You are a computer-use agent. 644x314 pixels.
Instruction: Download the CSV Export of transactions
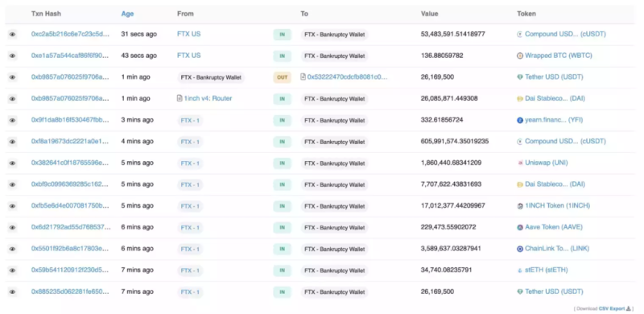pos(612,308)
